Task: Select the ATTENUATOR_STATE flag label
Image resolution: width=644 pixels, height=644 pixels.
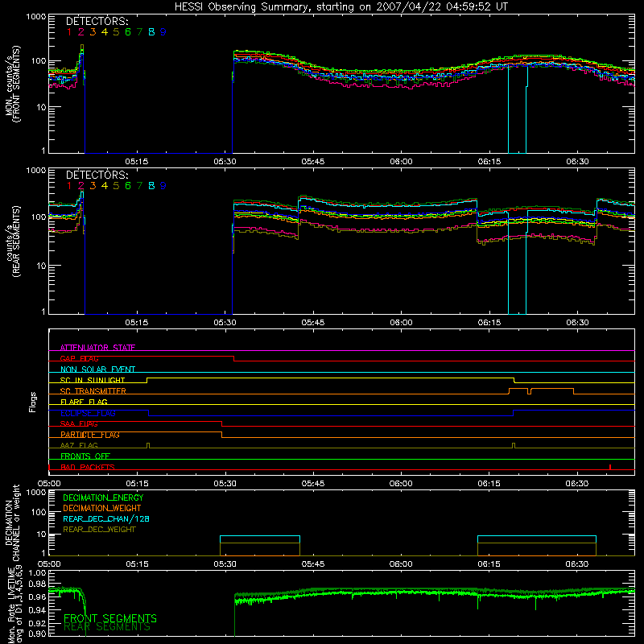Action: point(97,348)
